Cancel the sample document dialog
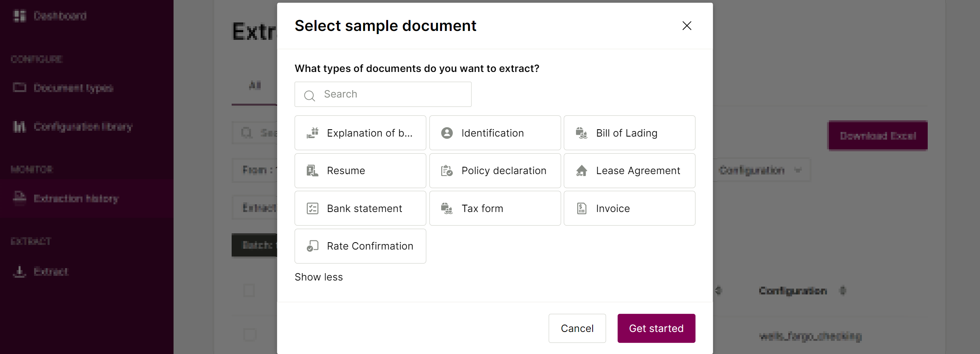This screenshot has width=980, height=354. point(577,328)
